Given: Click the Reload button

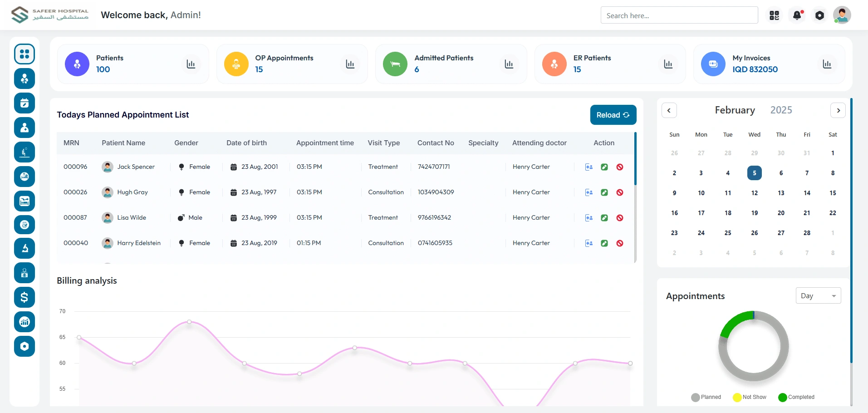Looking at the screenshot, I should tap(613, 115).
